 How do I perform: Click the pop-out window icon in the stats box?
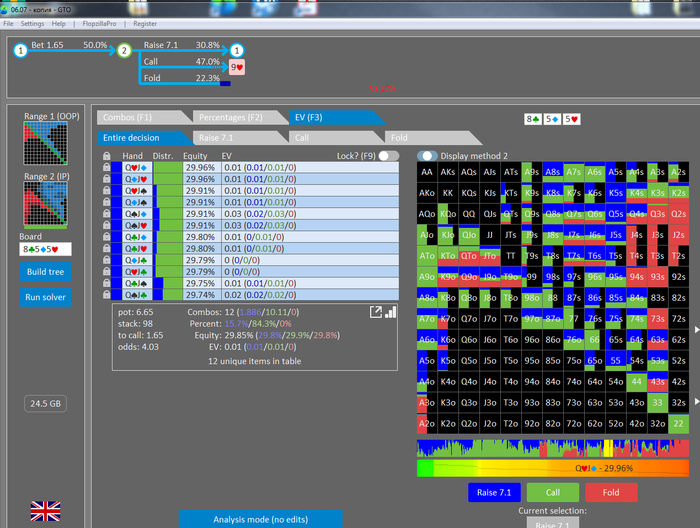375,312
